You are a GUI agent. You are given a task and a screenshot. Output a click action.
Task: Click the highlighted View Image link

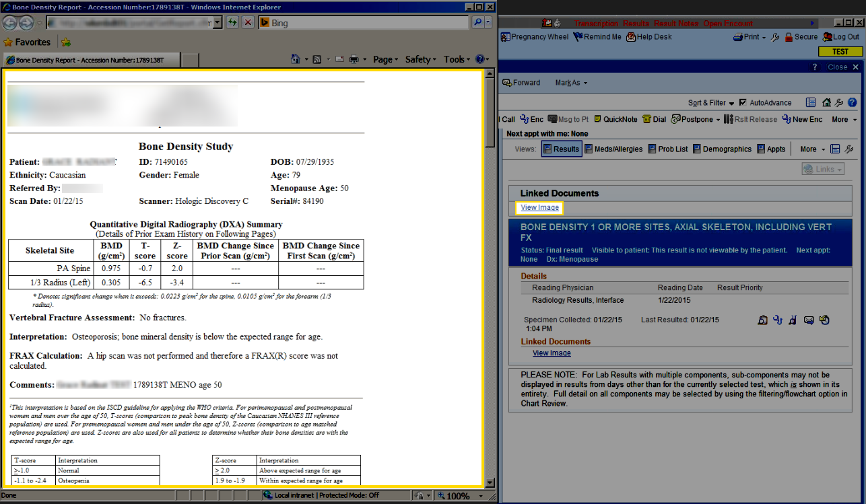click(x=539, y=208)
